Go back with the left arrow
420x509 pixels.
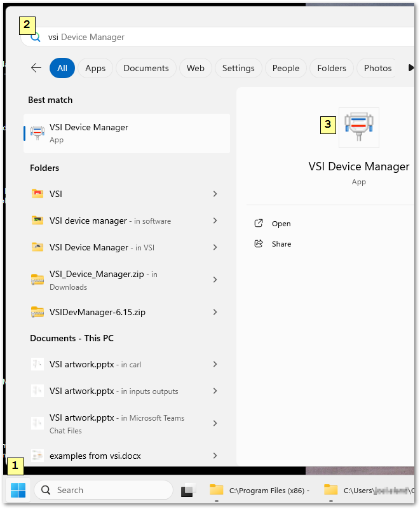(36, 68)
